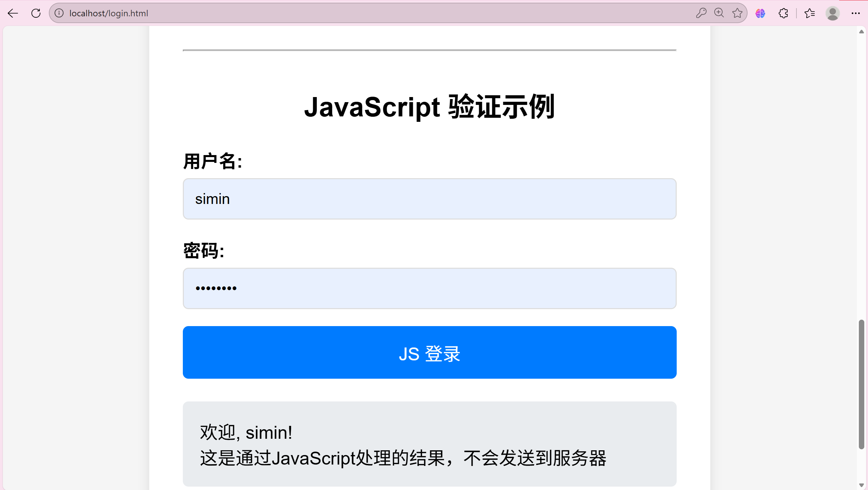This screenshot has height=490, width=868.
Task: Click the scrollbar up arrow
Action: [x=861, y=32]
